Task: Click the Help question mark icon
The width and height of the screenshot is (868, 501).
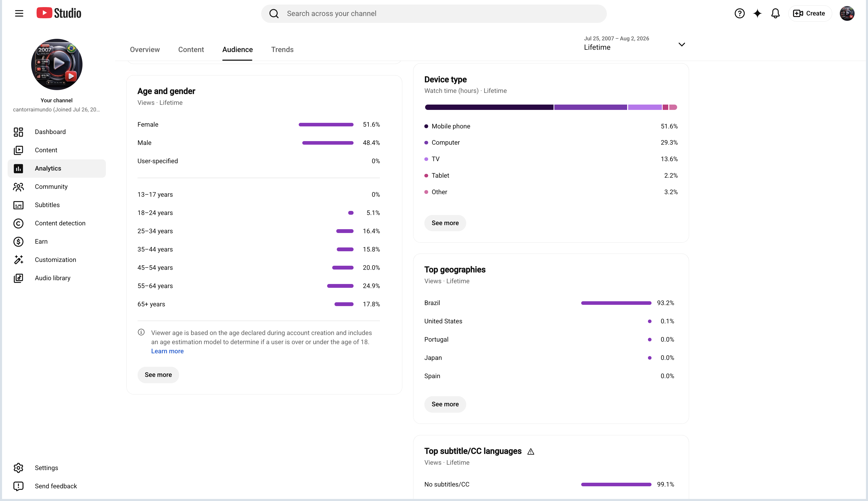Action: (x=739, y=13)
